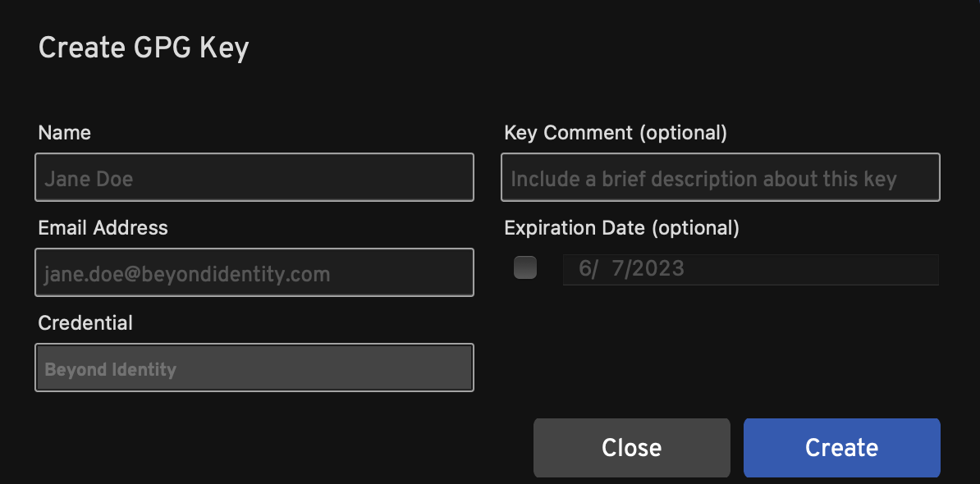Screen dimensions: 980x484
Task: Focus the Email Address text box
Action: click(254, 272)
